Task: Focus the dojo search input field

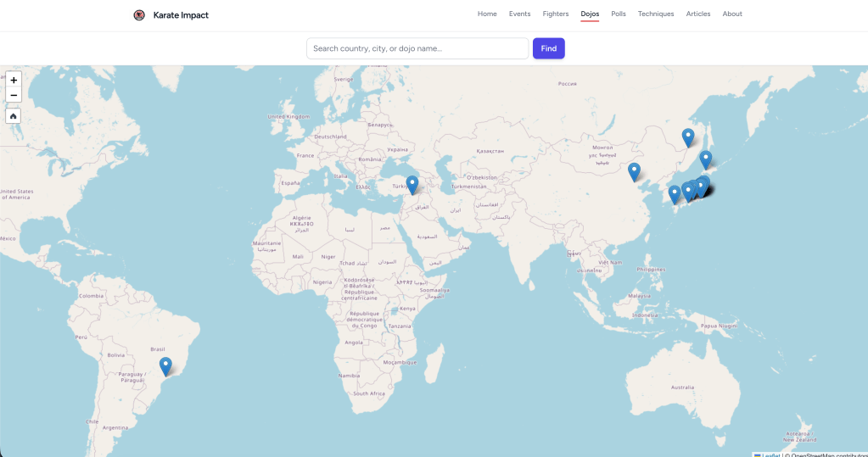Action: coord(417,48)
